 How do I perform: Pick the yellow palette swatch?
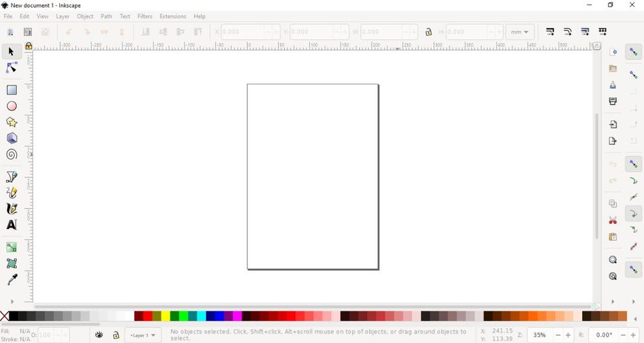tap(166, 316)
